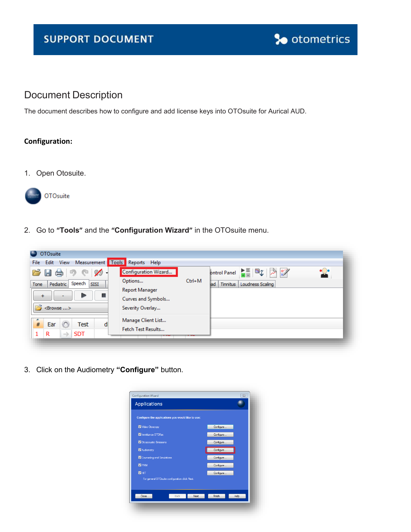
Task: Click the printer toolbar icon
Action: click(x=59, y=273)
